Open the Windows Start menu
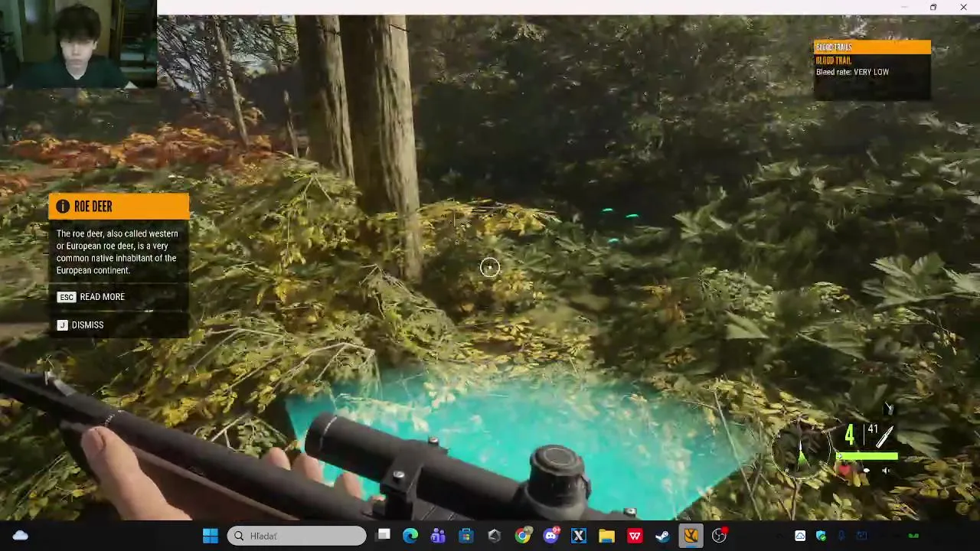980x551 pixels. pos(210,536)
